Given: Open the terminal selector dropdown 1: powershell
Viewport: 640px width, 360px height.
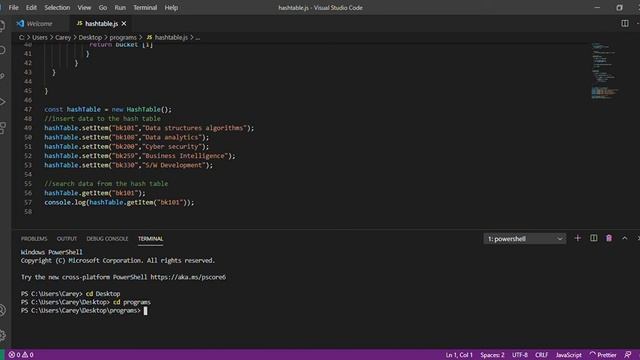Looking at the screenshot, I should pos(525,239).
